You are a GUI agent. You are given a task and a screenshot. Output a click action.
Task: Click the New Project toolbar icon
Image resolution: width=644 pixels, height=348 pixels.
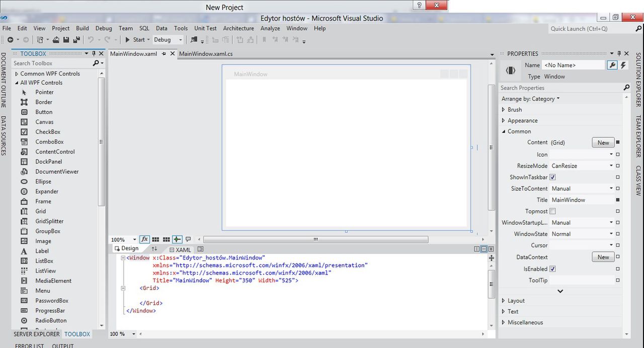pos(40,40)
